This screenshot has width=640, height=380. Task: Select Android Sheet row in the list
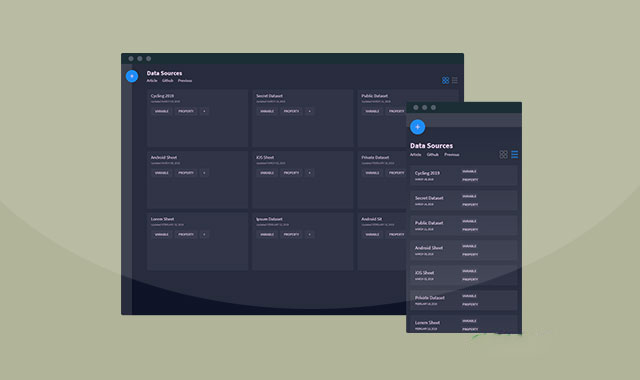point(464,250)
